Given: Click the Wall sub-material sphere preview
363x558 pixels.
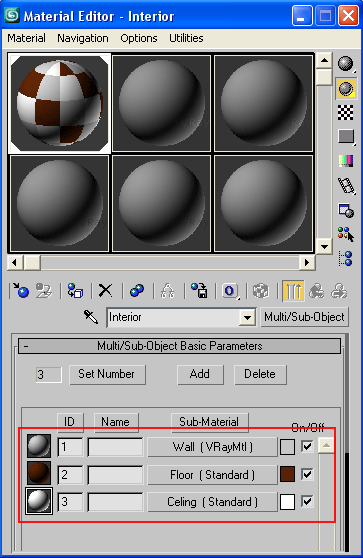Looking at the screenshot, I should click(39, 446).
